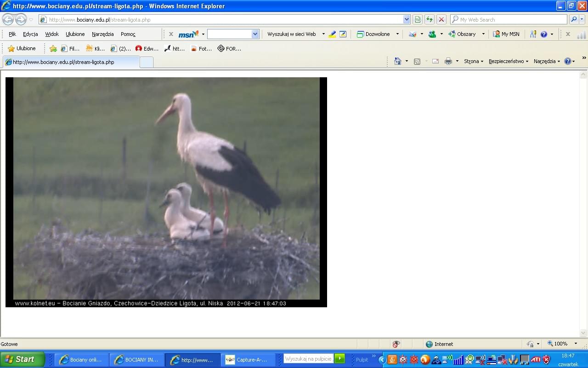Screen dimensions: 588x368
Task: Click the vertical scrollbar down arrow
Action: coord(583,333)
